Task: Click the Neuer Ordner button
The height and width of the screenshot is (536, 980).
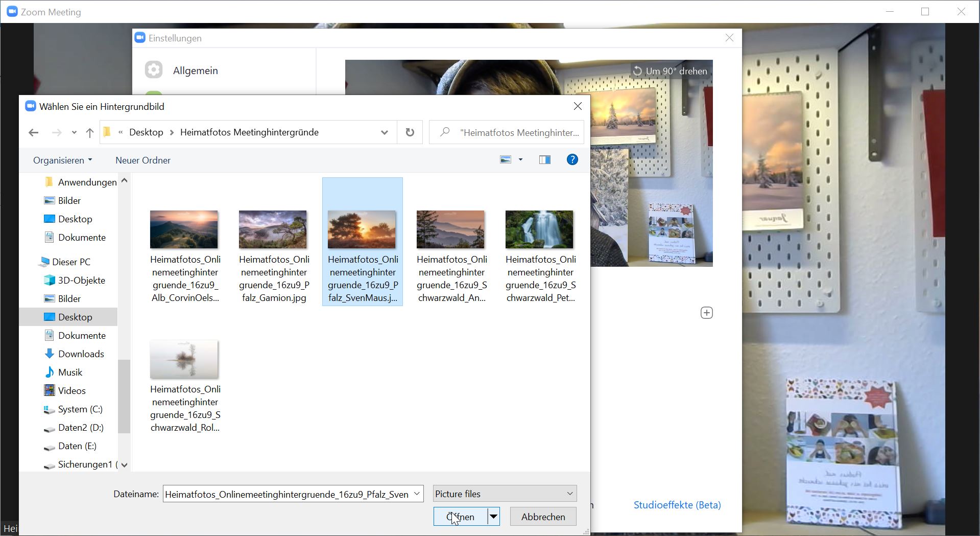Action: coord(143,160)
